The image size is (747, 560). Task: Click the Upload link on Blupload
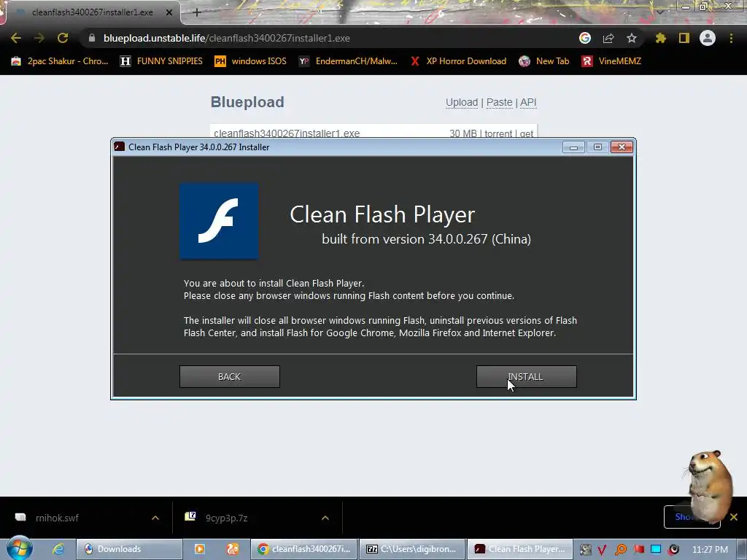click(462, 102)
